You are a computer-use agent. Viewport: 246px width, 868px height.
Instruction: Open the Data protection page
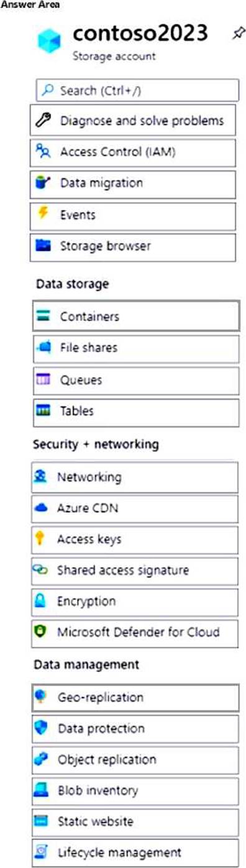(135, 729)
